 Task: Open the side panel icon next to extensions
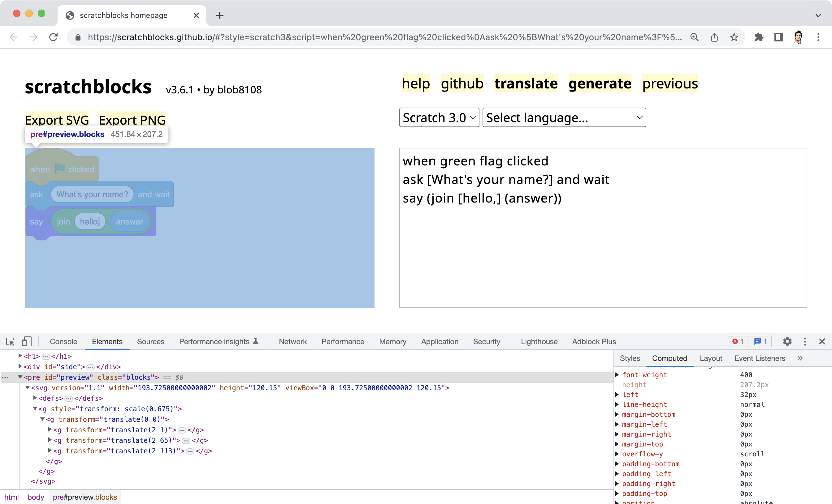click(x=778, y=37)
